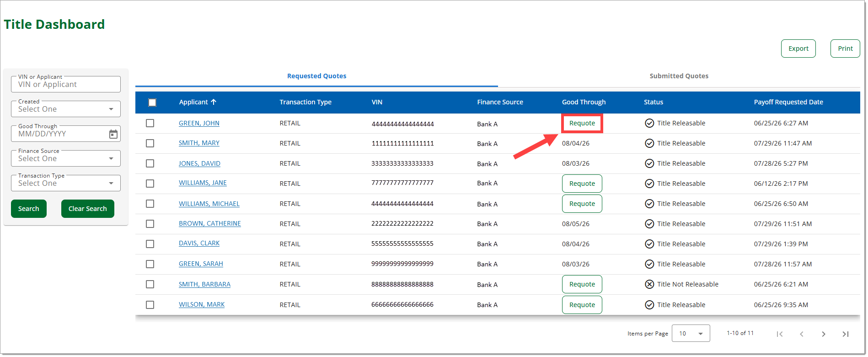868x357 pixels.
Task: Click status check icon for SMITH, MARY
Action: pyautogui.click(x=649, y=143)
